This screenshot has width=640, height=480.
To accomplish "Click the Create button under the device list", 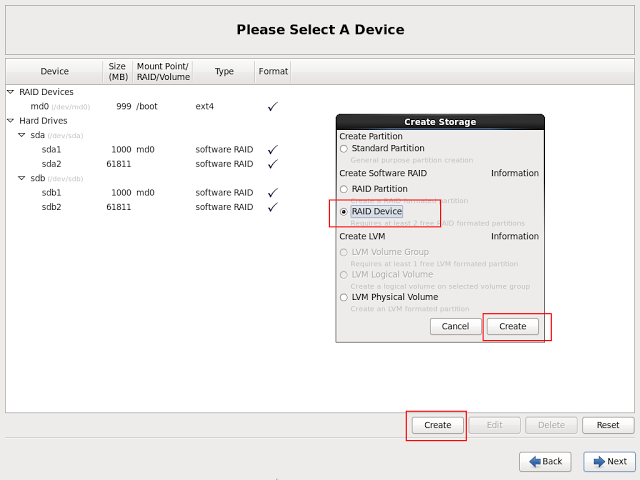I will coord(437,425).
